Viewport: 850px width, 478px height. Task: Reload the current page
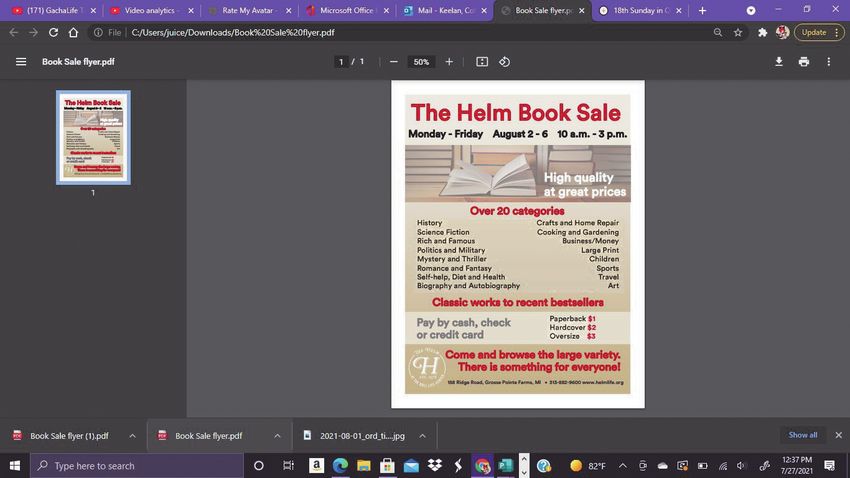[53, 33]
